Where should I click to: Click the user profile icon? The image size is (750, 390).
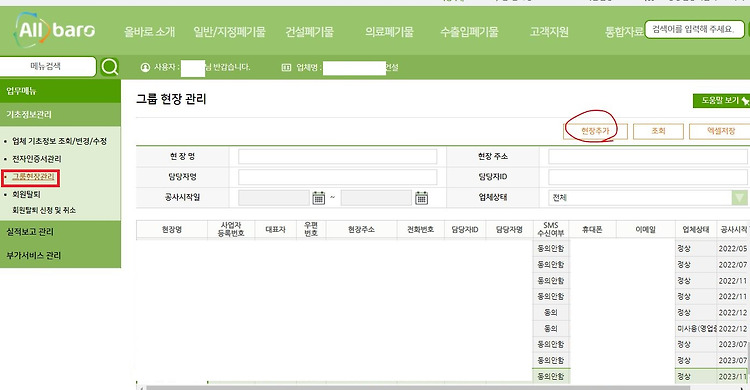145,67
